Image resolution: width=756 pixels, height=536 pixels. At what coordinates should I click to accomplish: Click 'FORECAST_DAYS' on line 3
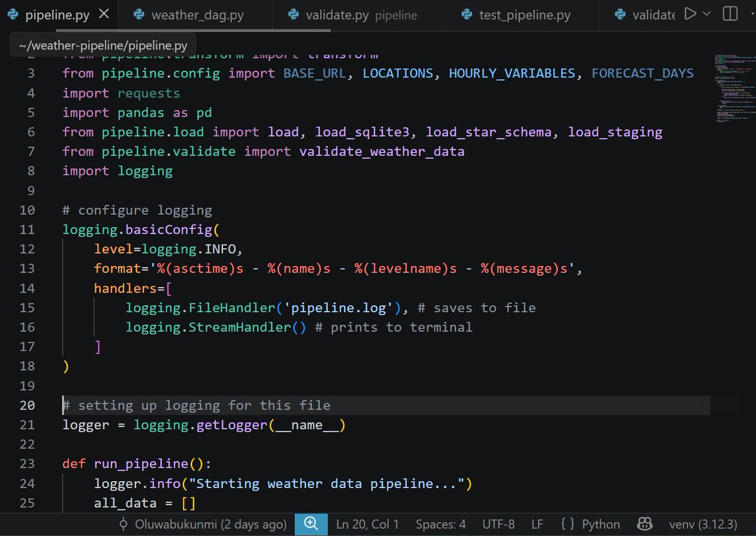(643, 74)
